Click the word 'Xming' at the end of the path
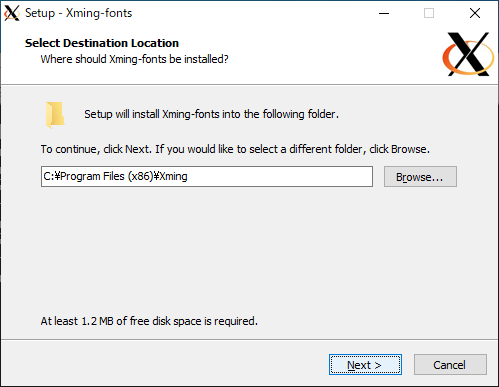Screen dimensions: 499x387 click(173, 176)
